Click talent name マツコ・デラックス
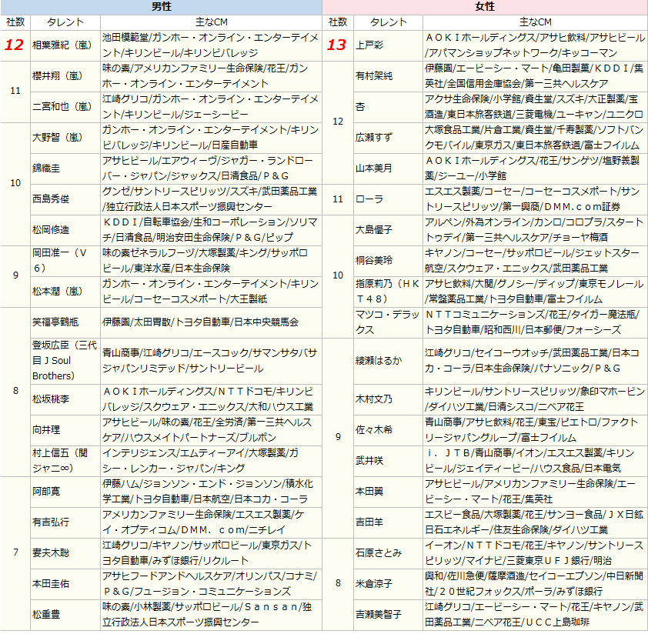 388,322
